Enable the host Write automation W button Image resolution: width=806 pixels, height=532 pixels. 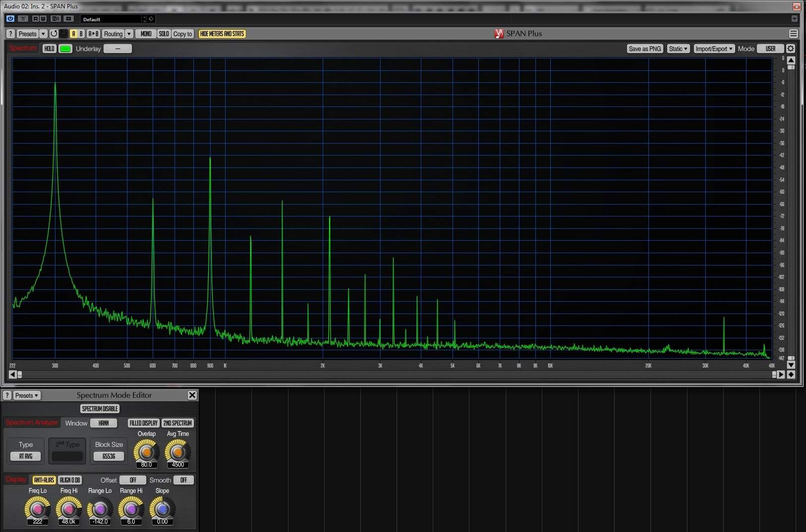point(43,19)
